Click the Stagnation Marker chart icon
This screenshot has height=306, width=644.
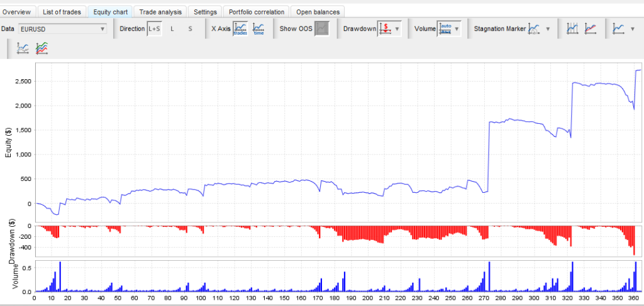coord(534,28)
